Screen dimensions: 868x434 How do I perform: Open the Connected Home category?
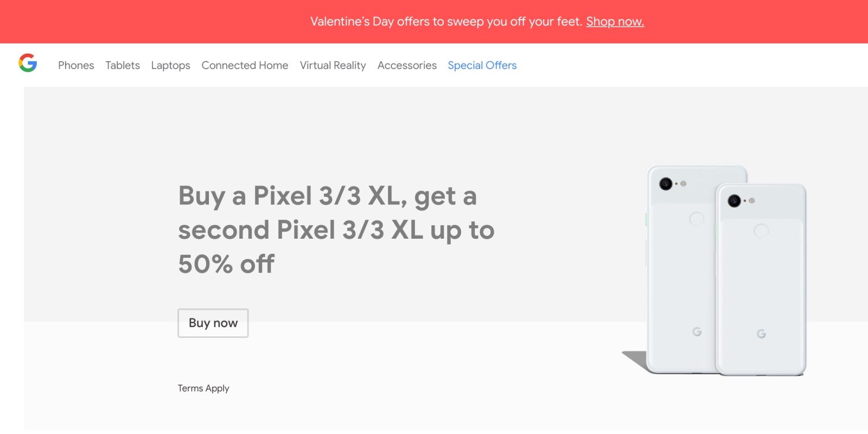tap(245, 66)
